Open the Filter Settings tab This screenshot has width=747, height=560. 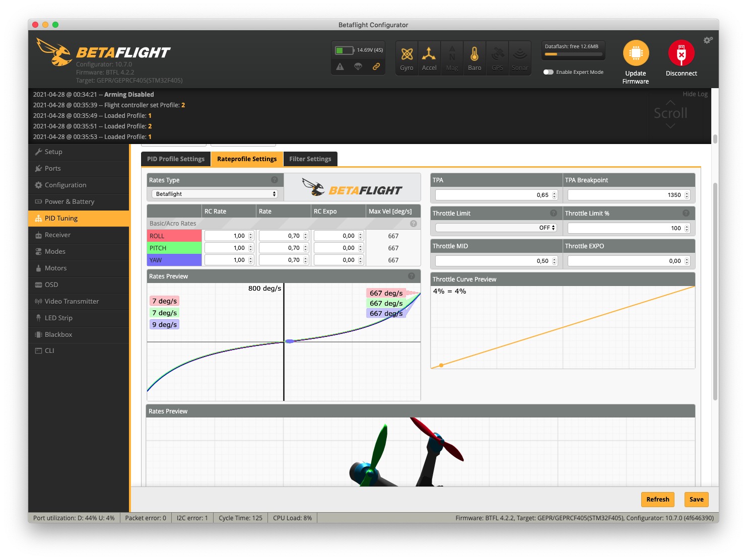[310, 159]
